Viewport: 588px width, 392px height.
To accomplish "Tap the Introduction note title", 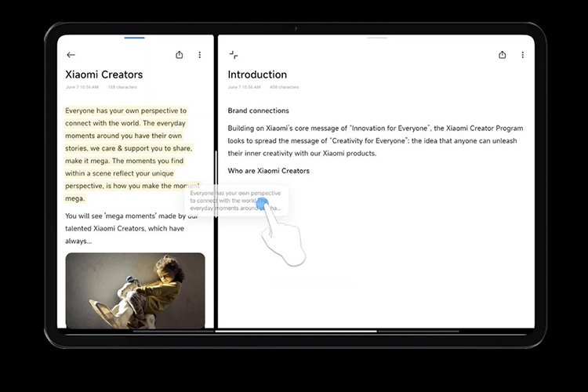I will [x=257, y=74].
